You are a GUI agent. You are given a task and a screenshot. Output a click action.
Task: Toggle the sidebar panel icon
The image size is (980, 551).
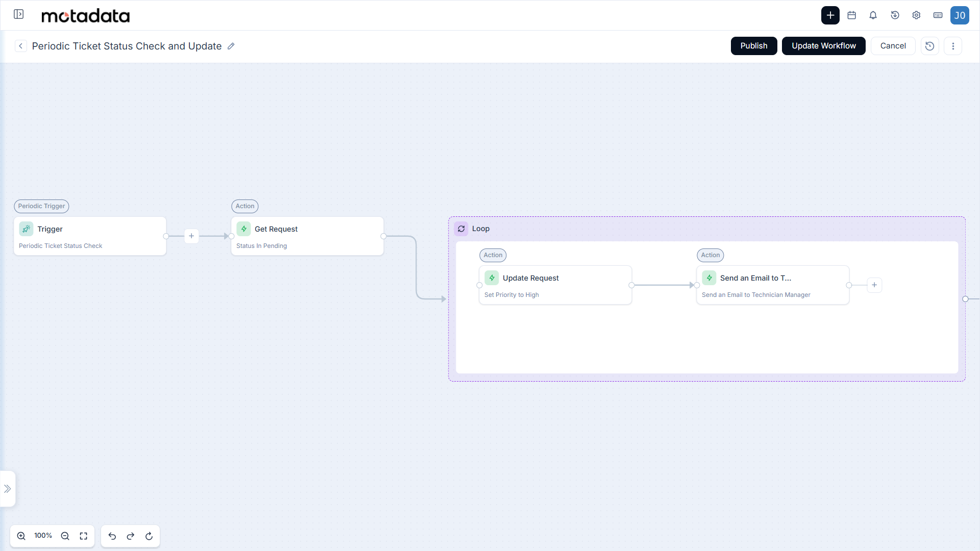(19, 14)
